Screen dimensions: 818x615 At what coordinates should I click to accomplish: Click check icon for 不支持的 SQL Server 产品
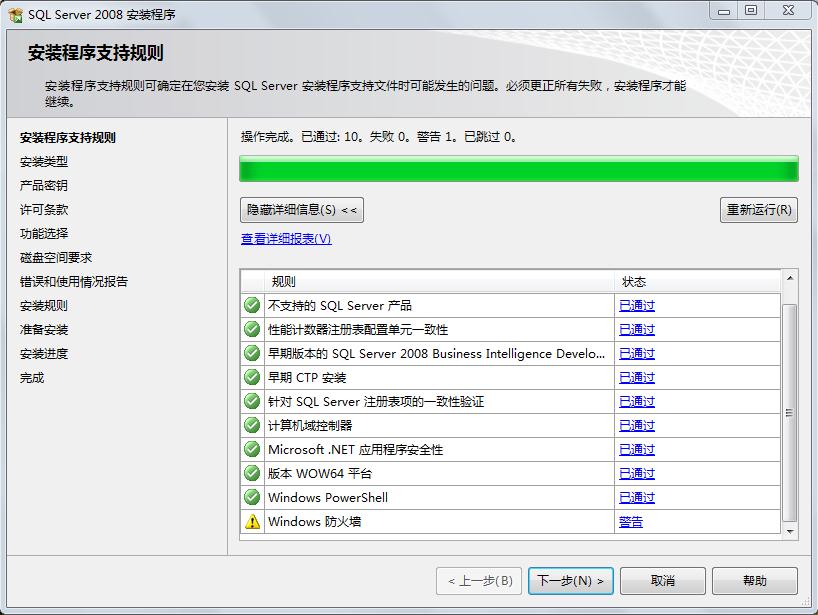[x=252, y=305]
